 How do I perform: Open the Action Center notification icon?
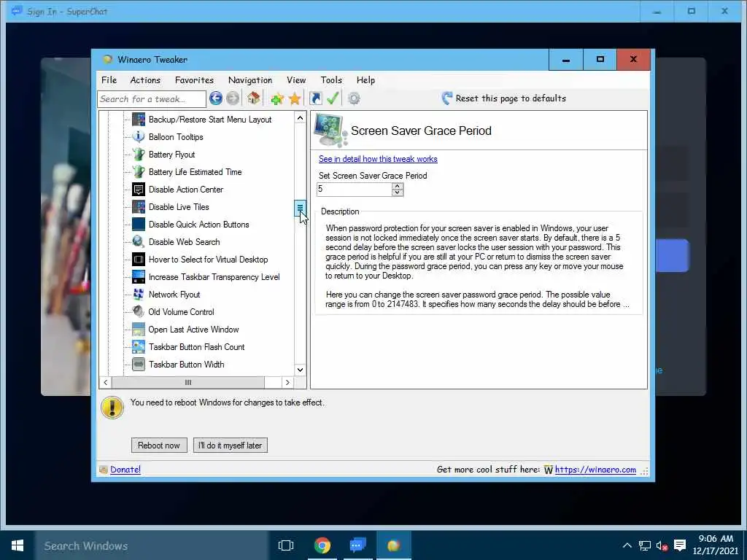click(680, 545)
